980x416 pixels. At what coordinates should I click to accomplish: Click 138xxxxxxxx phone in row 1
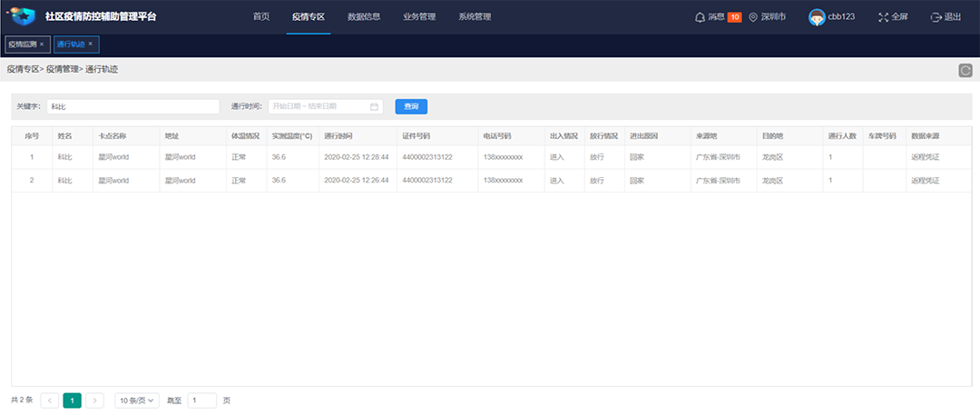click(503, 157)
